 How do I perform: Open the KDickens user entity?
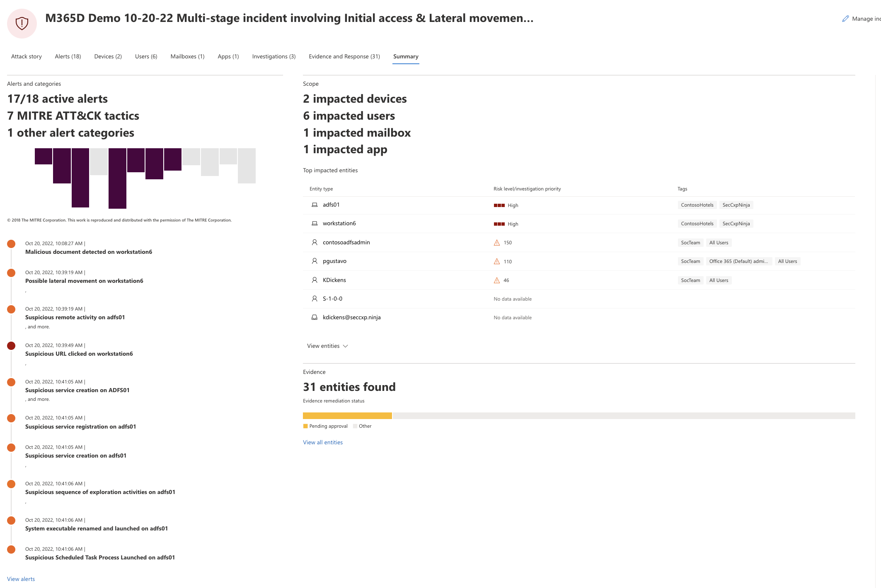tap(334, 280)
